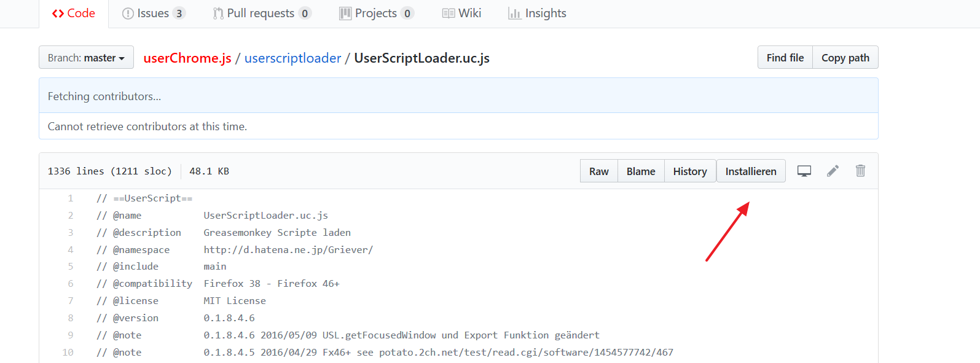The image size is (980, 363).
Task: View the Raw file contents
Action: (598, 171)
